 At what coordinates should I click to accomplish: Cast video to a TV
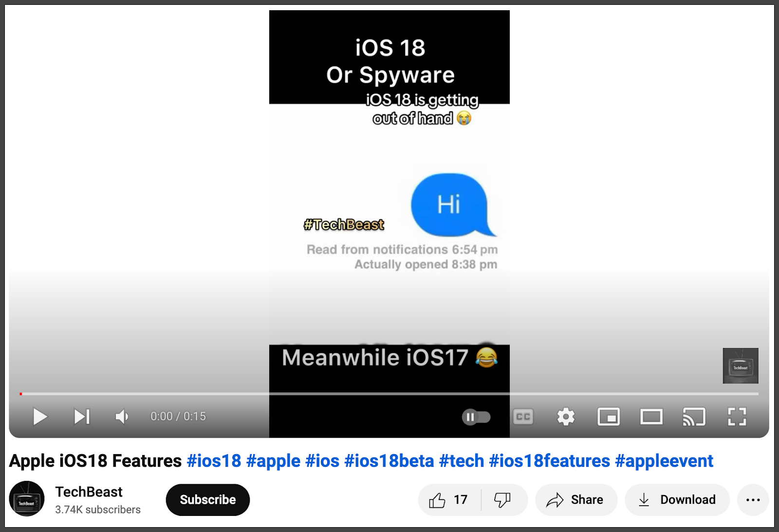[x=694, y=417]
